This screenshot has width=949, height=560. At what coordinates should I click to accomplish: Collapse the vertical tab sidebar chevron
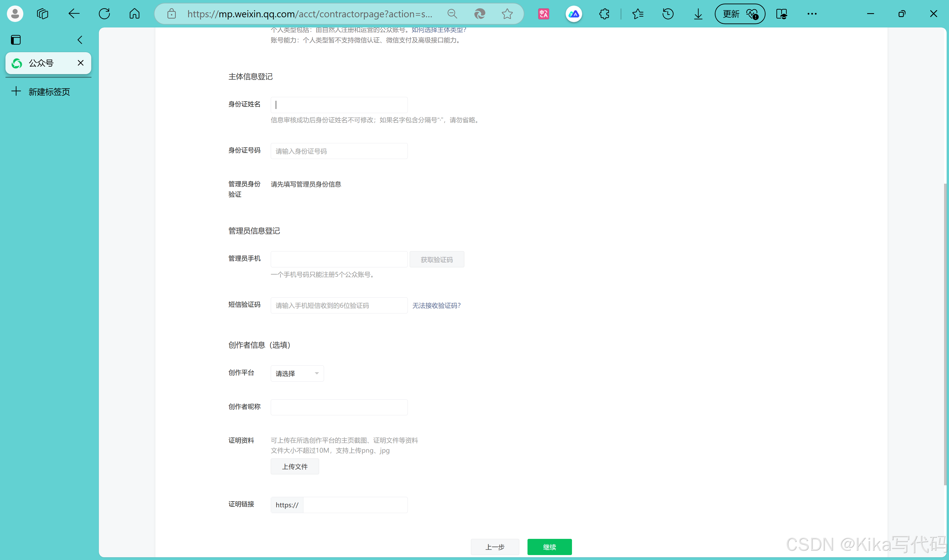click(80, 40)
